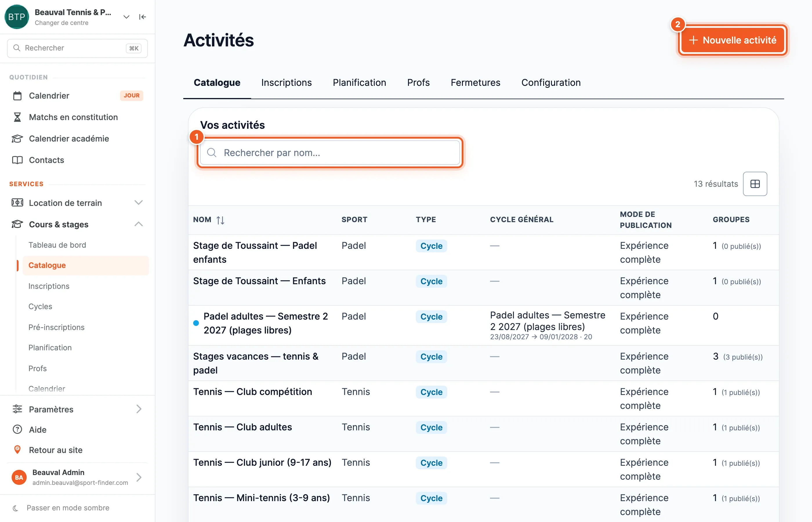Collapse the Cours & stages section

coord(138,224)
